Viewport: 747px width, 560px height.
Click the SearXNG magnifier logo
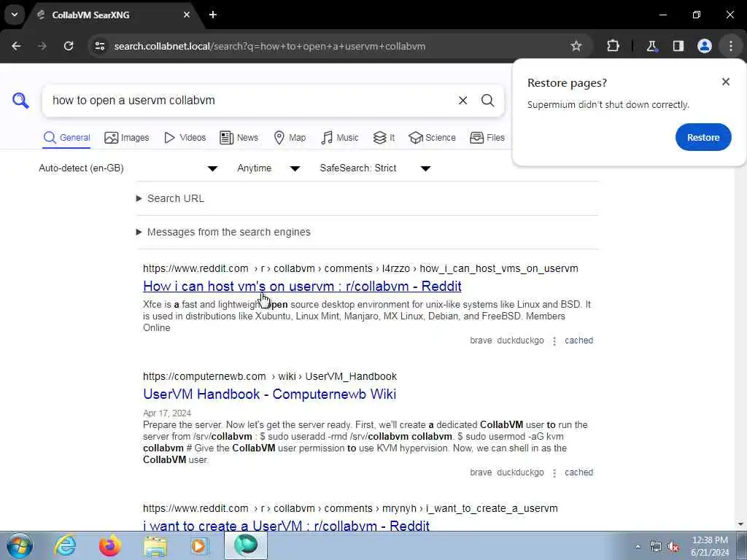(20, 101)
